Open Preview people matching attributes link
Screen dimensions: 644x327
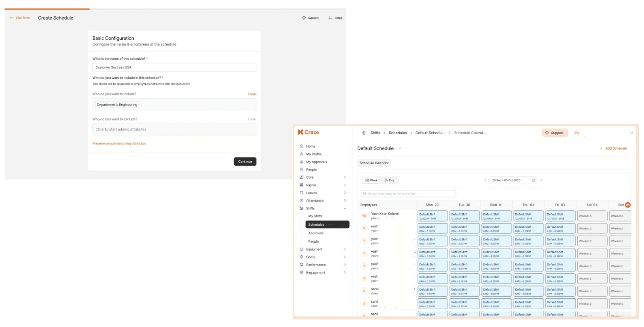pos(119,144)
